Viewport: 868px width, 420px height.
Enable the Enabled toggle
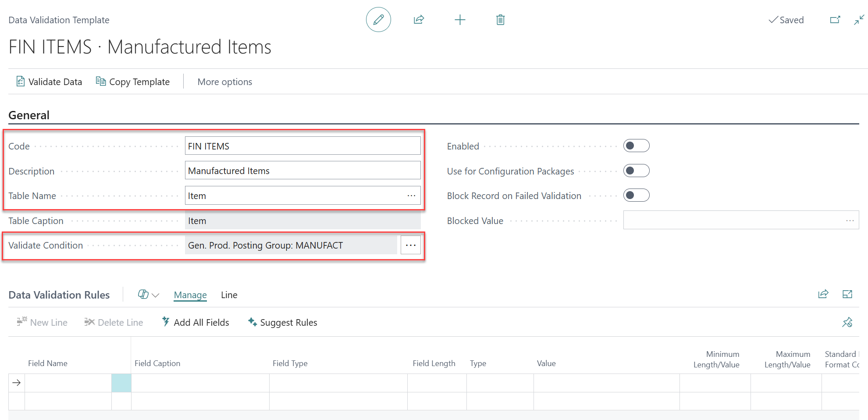pos(636,146)
